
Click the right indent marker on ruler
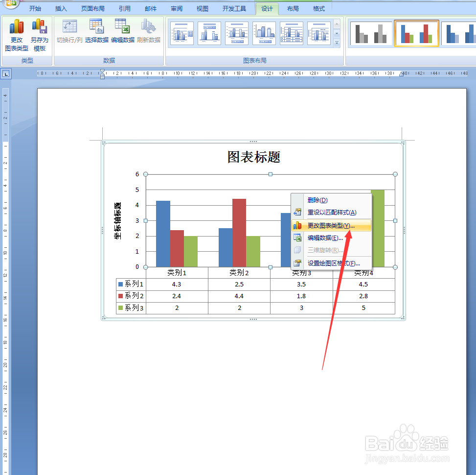point(401,74)
